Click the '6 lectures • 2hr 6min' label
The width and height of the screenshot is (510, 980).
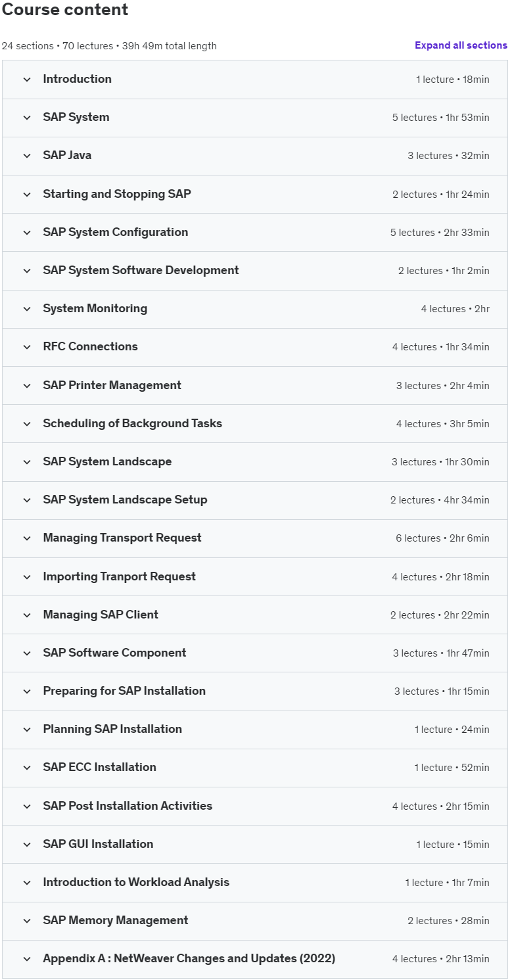pyautogui.click(x=442, y=538)
